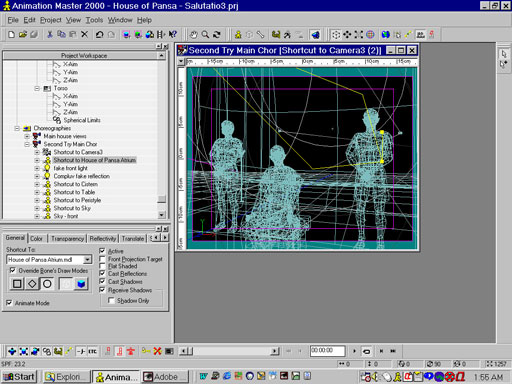Expand the Shortcut to Sky node
Viewport: 512px width, 384px height.
(x=37, y=208)
